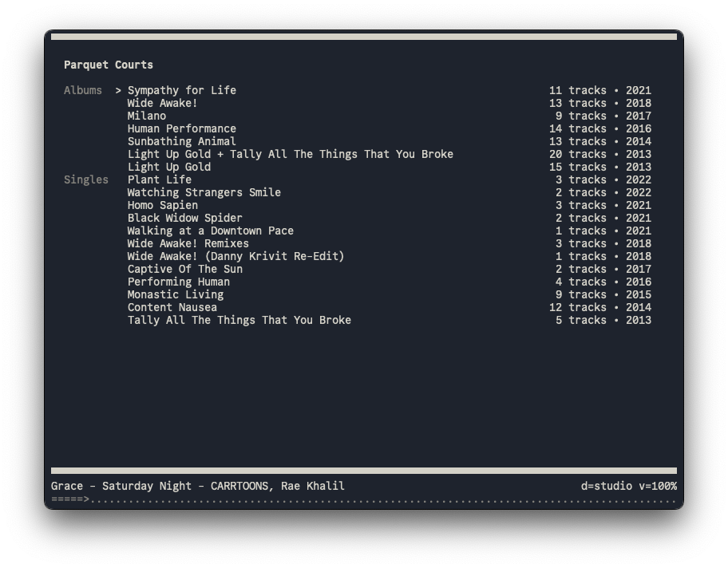The width and height of the screenshot is (728, 568).
Task: Click the v=100% volume indicator
Action: (658, 486)
